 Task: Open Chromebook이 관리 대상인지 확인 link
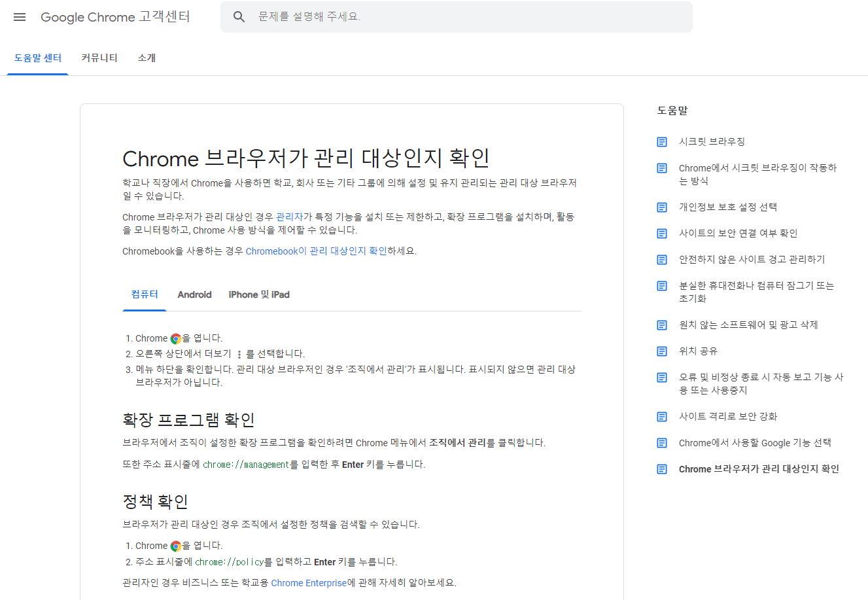[x=316, y=251]
